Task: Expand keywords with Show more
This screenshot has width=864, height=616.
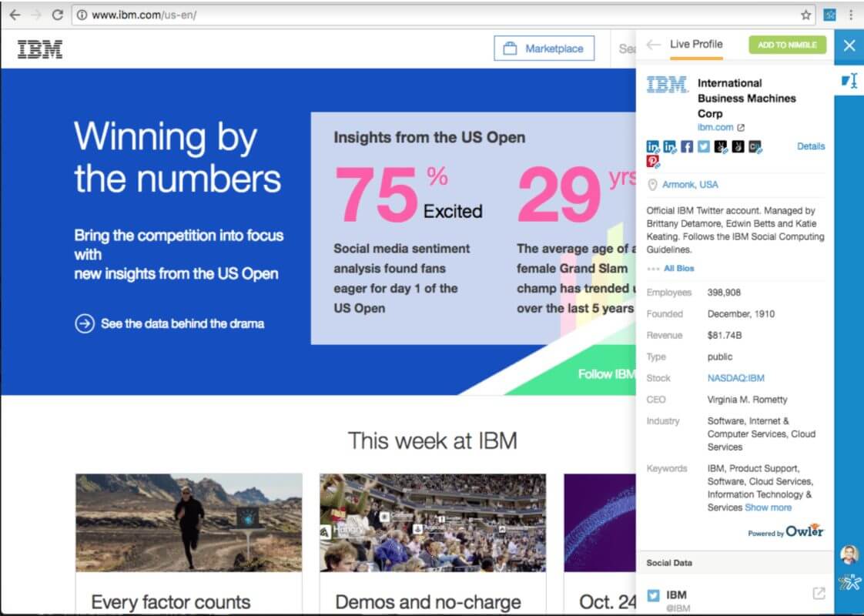Action: coord(768,507)
